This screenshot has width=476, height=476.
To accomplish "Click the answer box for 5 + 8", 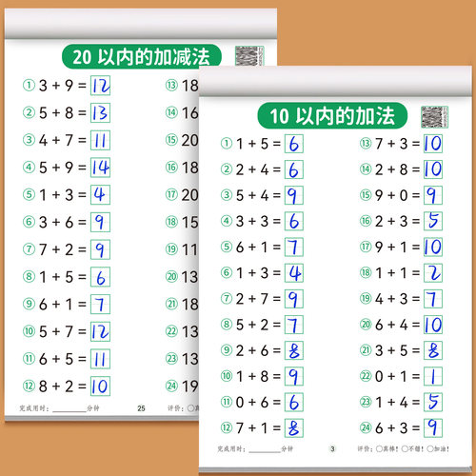I will tap(100, 112).
